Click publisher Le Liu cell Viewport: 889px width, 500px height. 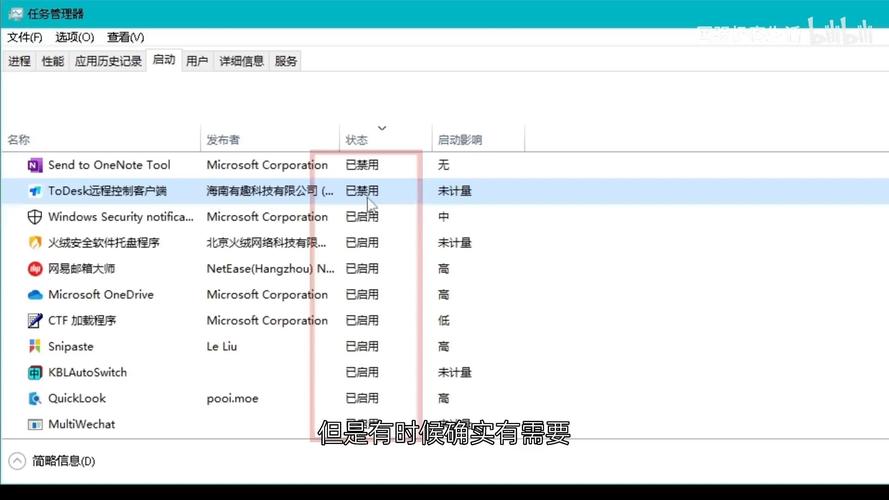222,346
